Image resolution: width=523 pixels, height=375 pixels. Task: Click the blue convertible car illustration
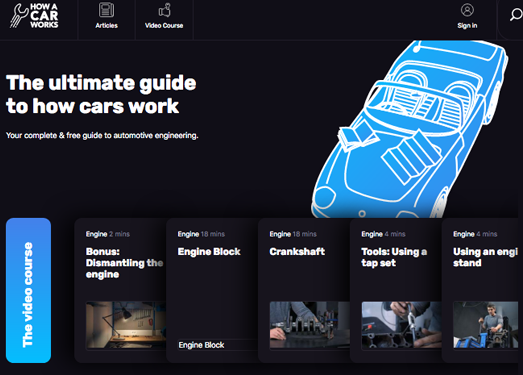tap(410, 129)
